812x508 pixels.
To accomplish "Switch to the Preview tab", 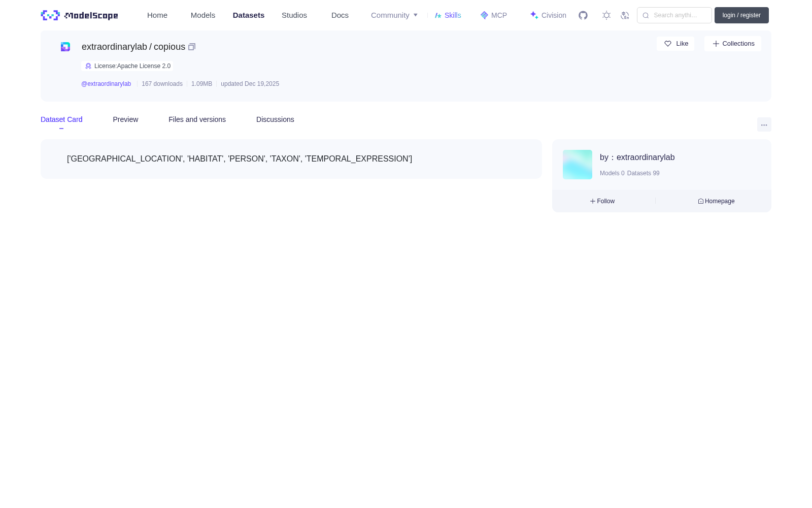I will tap(125, 119).
